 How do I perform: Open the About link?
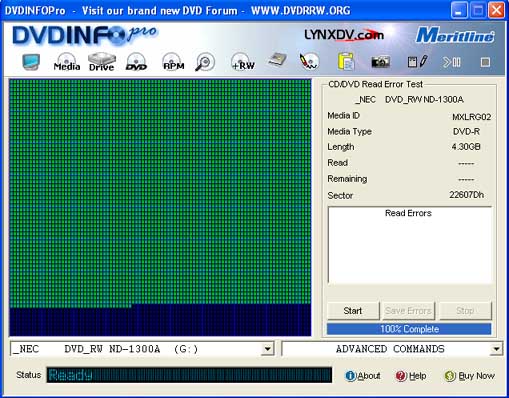click(x=363, y=376)
